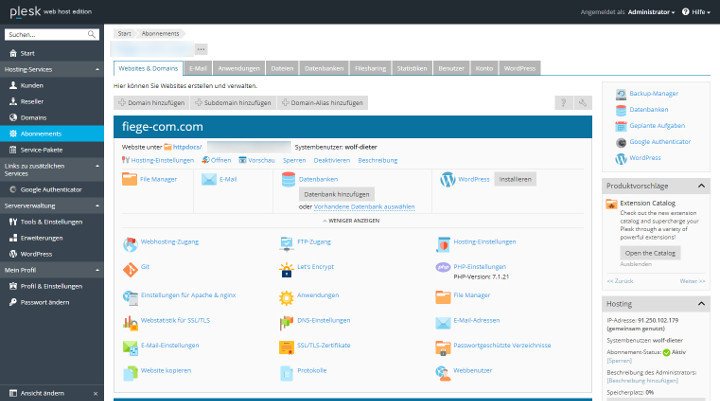
Task: Click Vorhandene Datenbank auswählen link
Action: (364, 207)
